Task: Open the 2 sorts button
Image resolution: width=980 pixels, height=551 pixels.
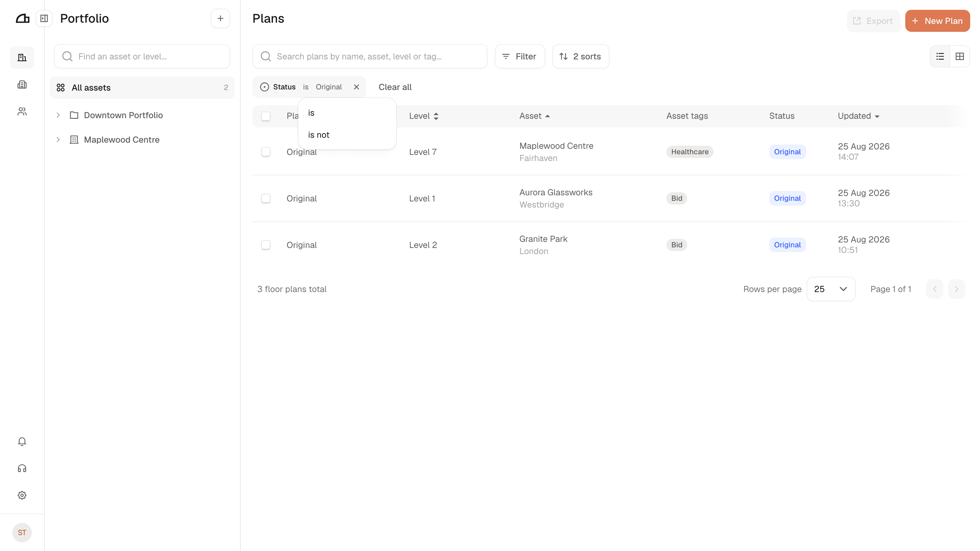Action: click(581, 56)
